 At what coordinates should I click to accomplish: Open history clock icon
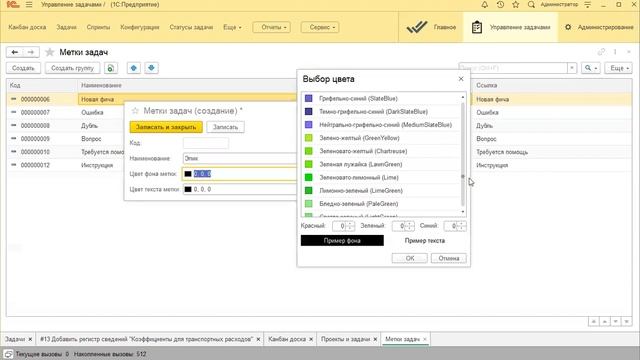pos(500,4)
